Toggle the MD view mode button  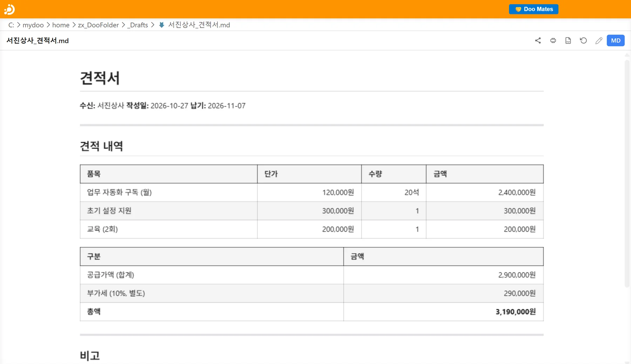[616, 41]
